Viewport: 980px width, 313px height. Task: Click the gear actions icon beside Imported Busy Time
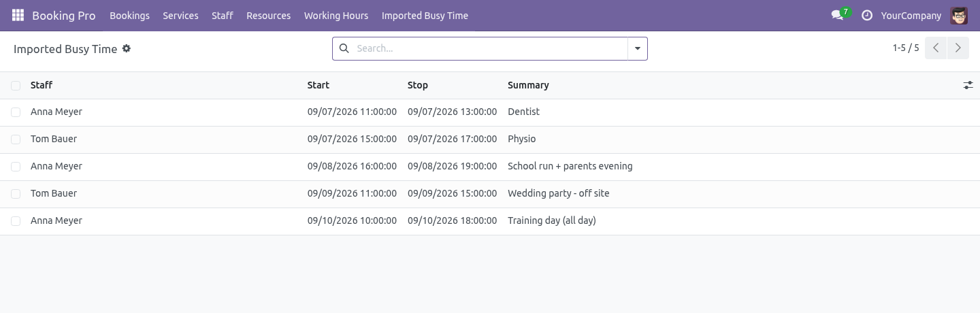(x=127, y=48)
